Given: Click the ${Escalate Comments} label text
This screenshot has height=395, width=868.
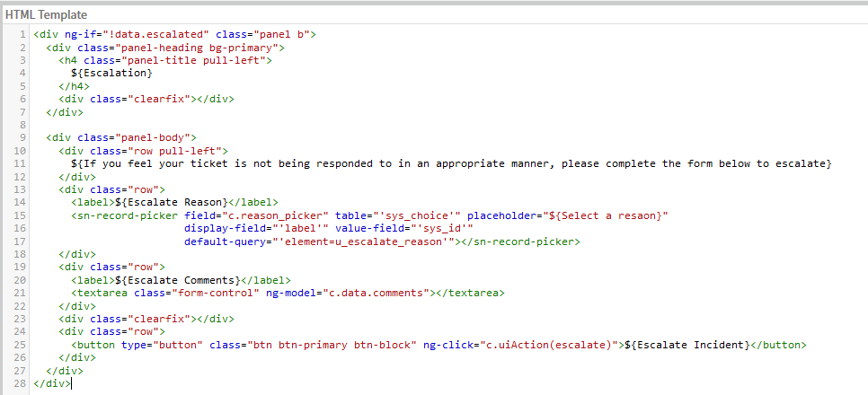Looking at the screenshot, I should point(178,280).
